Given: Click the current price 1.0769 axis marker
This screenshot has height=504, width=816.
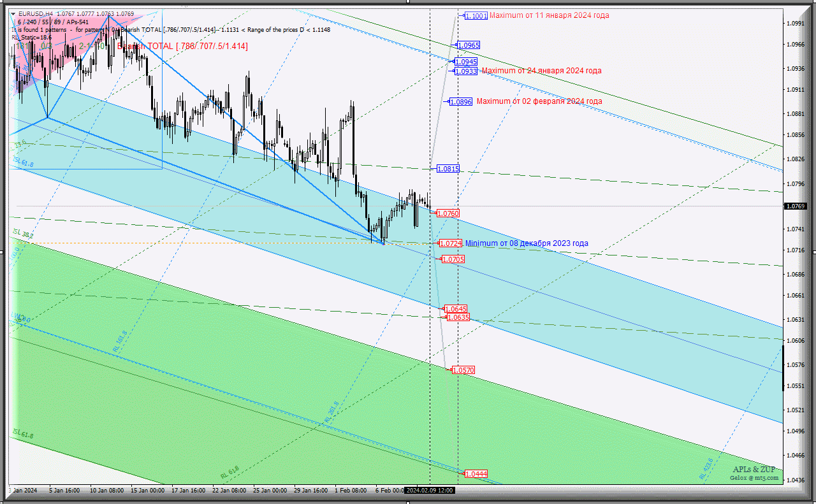Looking at the screenshot, I should 796,206.
